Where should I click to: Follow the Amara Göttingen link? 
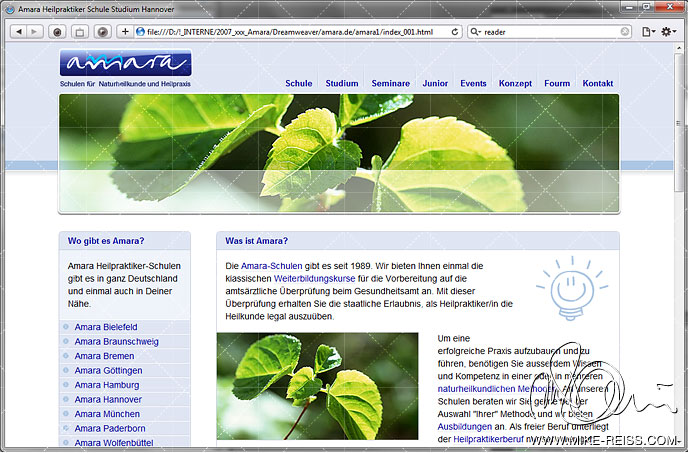[108, 370]
